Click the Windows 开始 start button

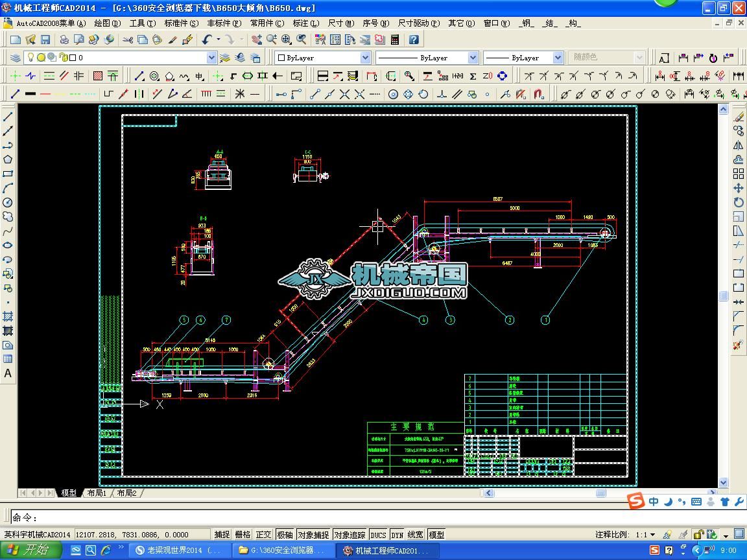[x=30, y=550]
